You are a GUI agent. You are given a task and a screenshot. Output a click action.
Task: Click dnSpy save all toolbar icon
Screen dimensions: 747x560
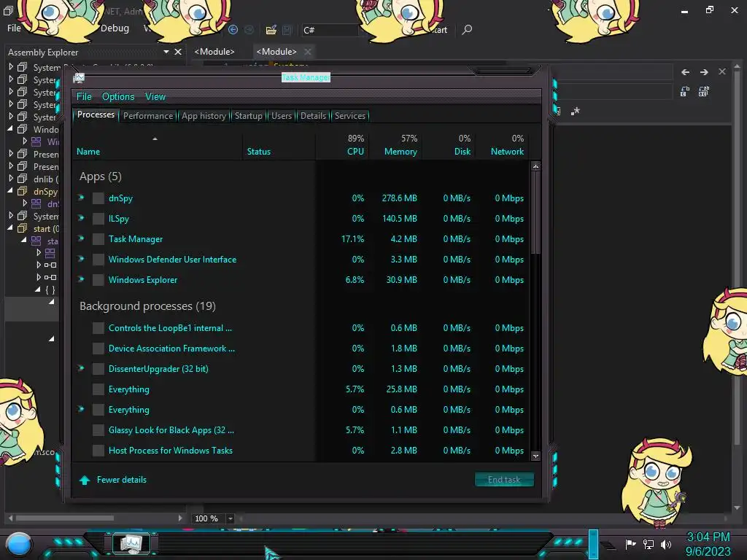pyautogui.click(x=287, y=30)
